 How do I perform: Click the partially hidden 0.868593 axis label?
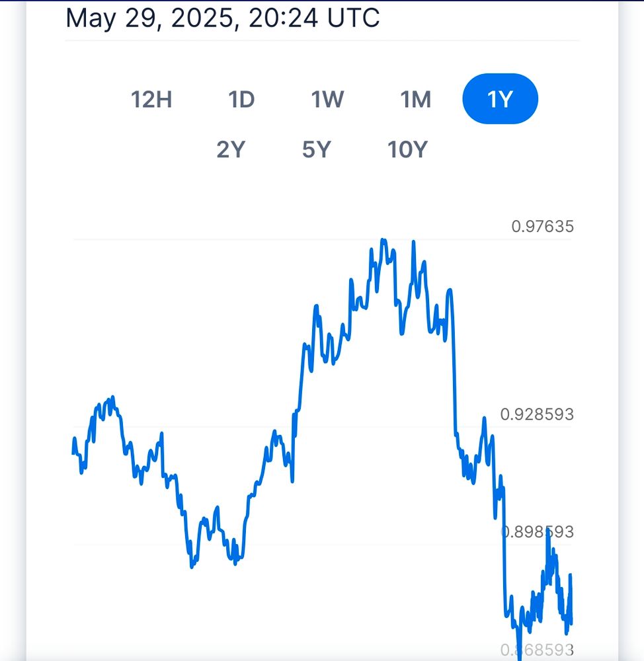coord(536,650)
